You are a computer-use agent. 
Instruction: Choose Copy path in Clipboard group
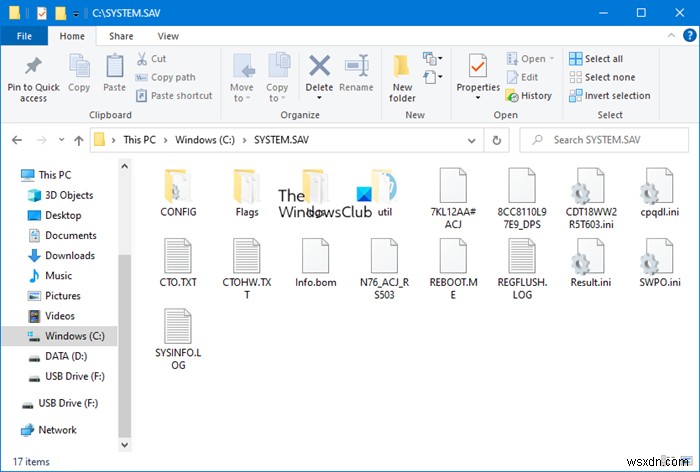165,77
